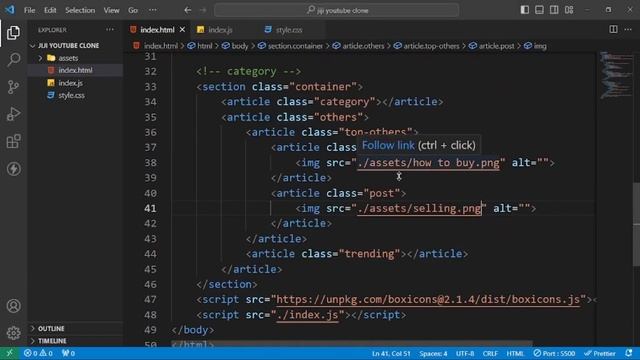640x360 pixels.
Task: Open the Extensions view
Action: pyautogui.click(x=13, y=142)
